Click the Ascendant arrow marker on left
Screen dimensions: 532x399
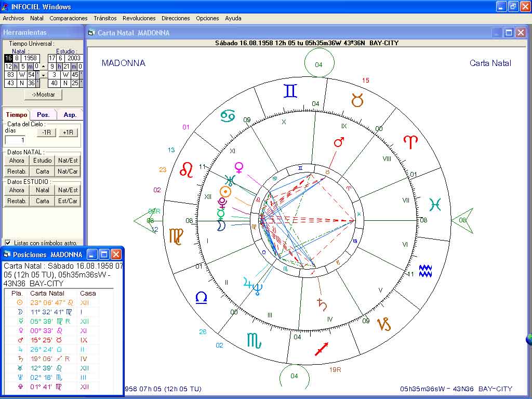click(146, 221)
